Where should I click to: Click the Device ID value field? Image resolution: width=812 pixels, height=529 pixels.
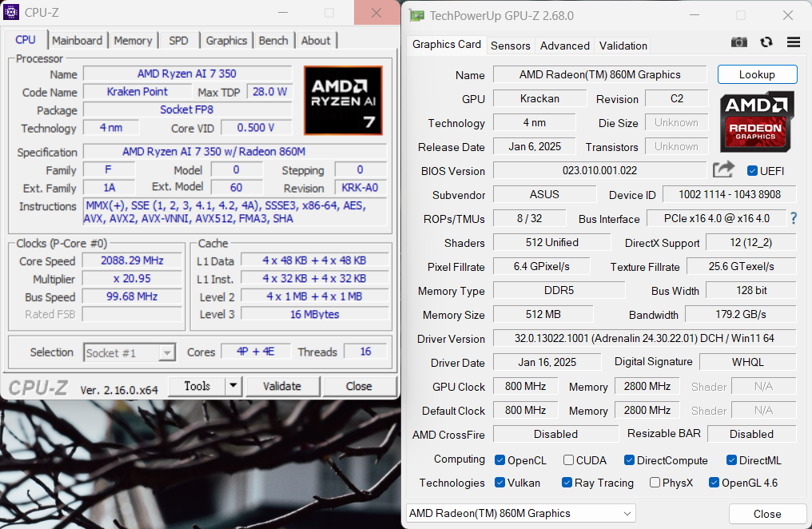point(729,195)
